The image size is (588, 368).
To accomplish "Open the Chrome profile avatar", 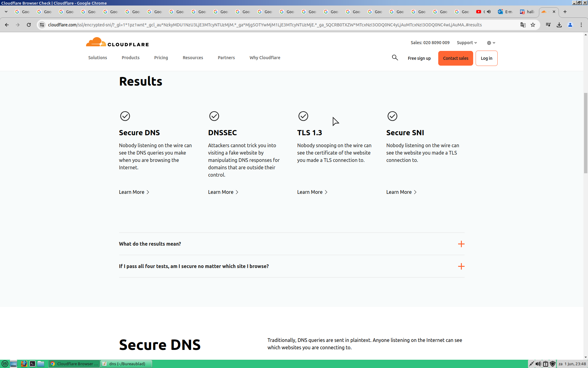I will (x=570, y=25).
